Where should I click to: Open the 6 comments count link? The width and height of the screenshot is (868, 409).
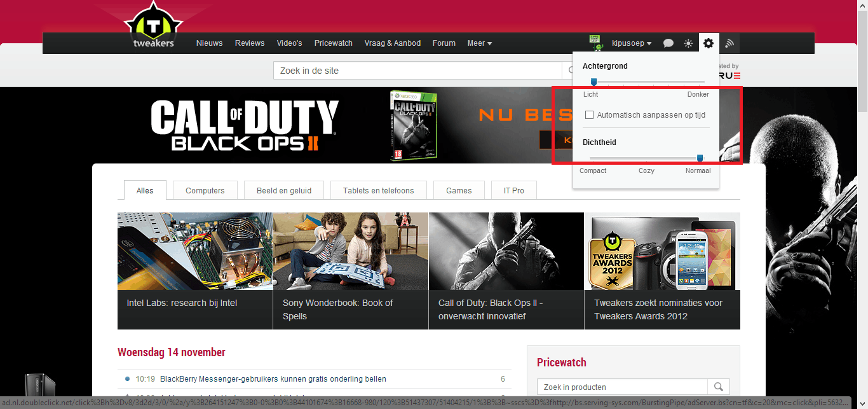pos(503,379)
